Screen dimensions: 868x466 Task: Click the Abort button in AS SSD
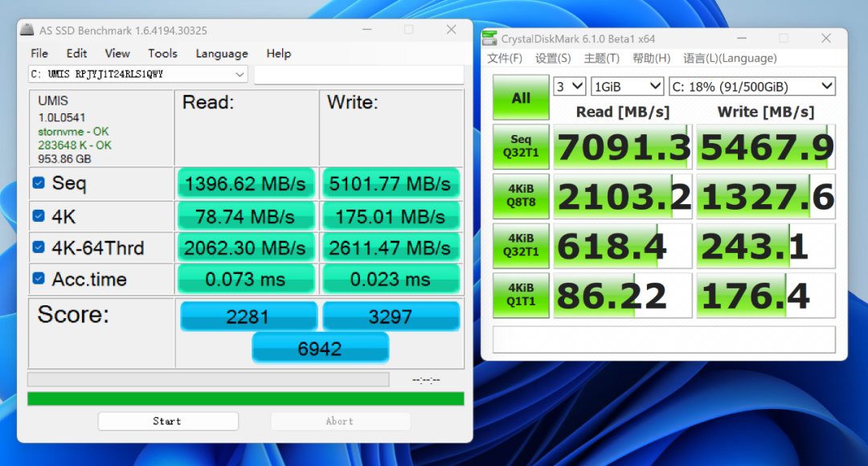(x=340, y=421)
